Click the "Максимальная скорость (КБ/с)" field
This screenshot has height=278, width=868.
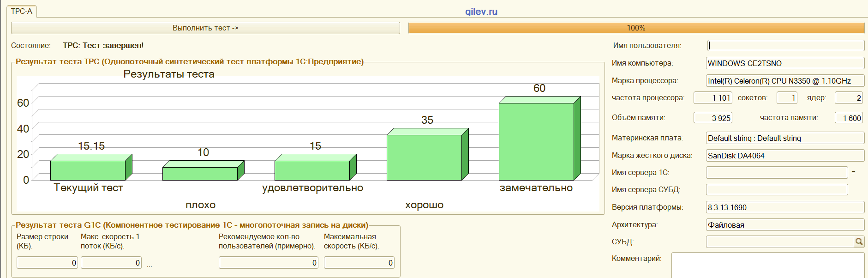359,263
